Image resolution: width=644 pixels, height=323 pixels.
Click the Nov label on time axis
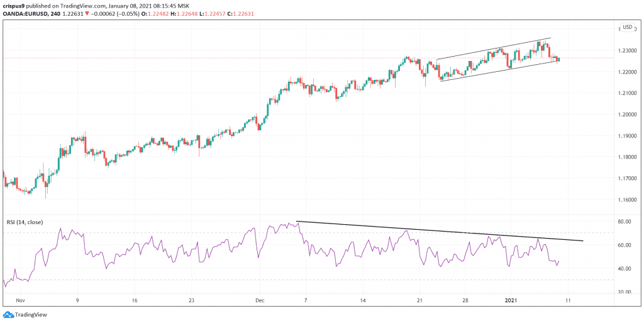click(x=20, y=300)
